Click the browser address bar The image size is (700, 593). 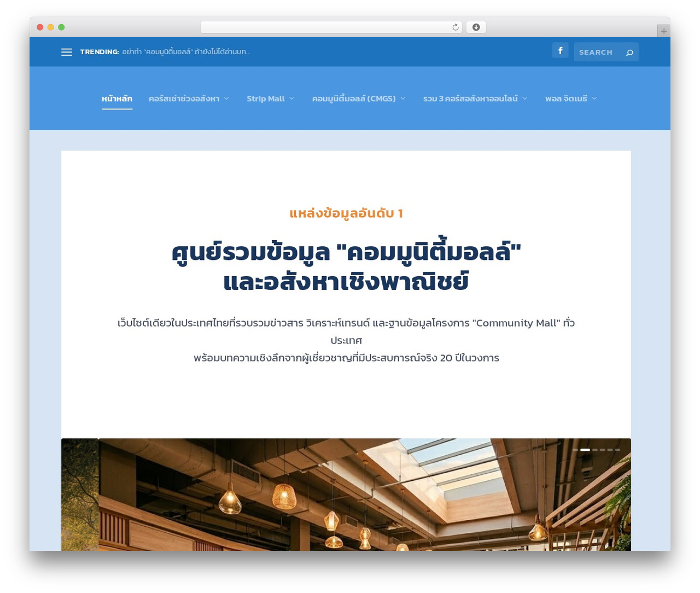tap(331, 27)
